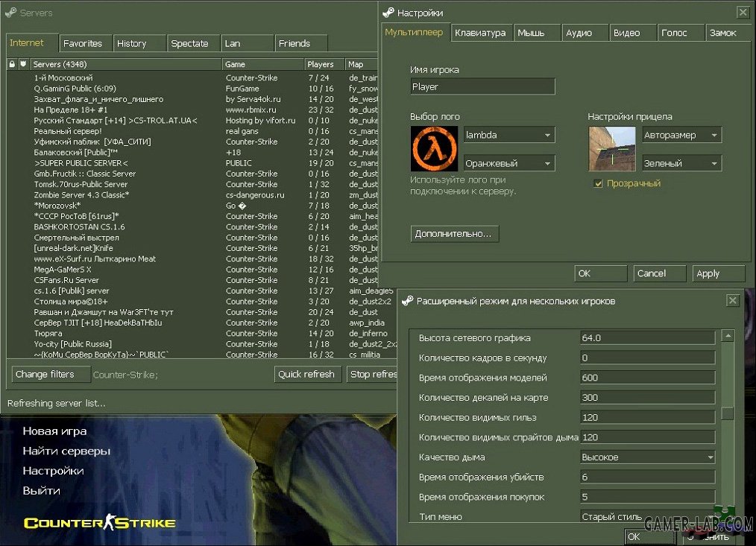The image size is (756, 546).
Task: Select the BASHKORTOSTAN CS.1.6 server row
Action: point(192,226)
